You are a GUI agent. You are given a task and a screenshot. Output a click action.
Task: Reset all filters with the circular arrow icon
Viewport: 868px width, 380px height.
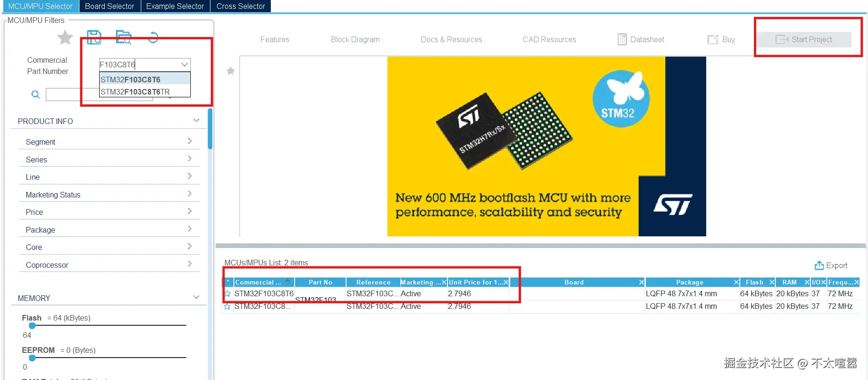tap(153, 37)
